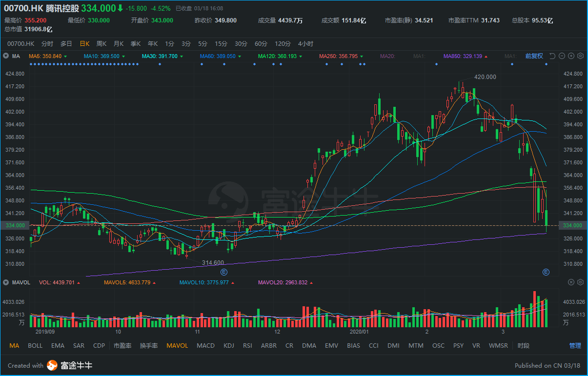Toggle the MACD indicator
Viewport: 588px width, 376px height.
click(205, 346)
